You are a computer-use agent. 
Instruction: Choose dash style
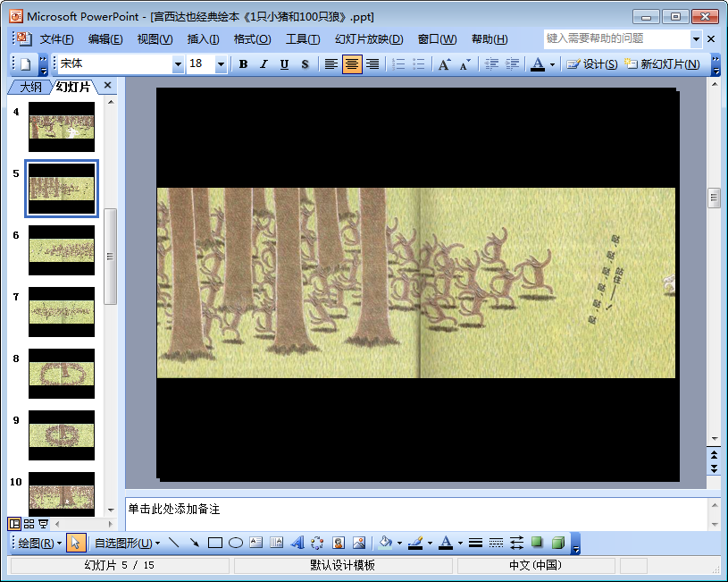[496, 543]
